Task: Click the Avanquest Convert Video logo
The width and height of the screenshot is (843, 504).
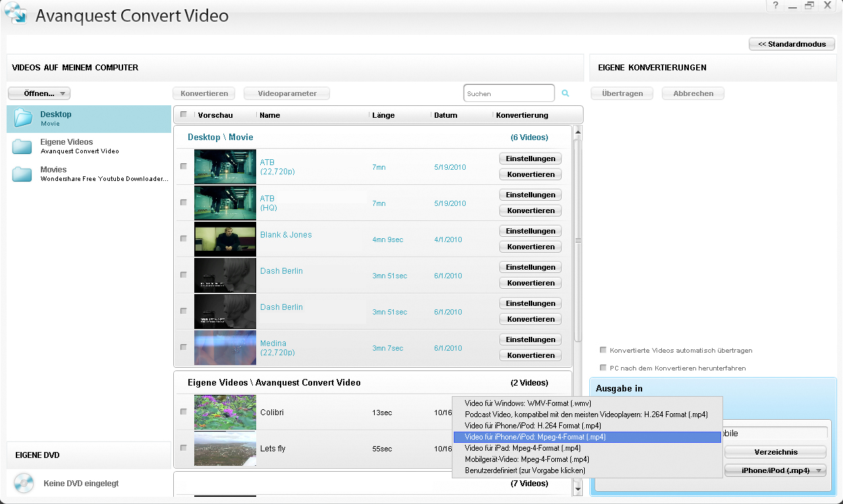Action: pyautogui.click(x=16, y=14)
